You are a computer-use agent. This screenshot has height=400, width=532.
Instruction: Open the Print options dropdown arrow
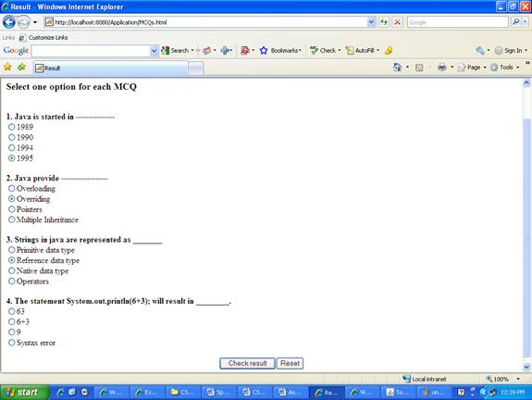coord(452,68)
